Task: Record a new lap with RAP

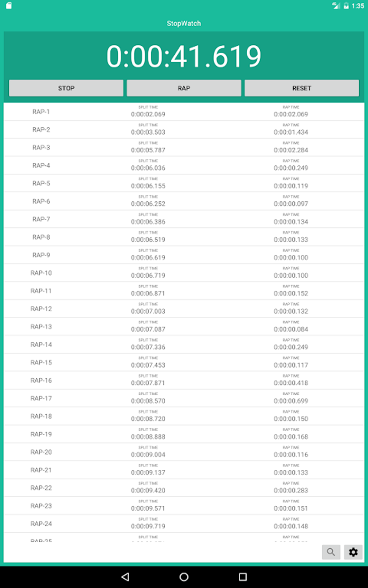Action: tap(184, 88)
